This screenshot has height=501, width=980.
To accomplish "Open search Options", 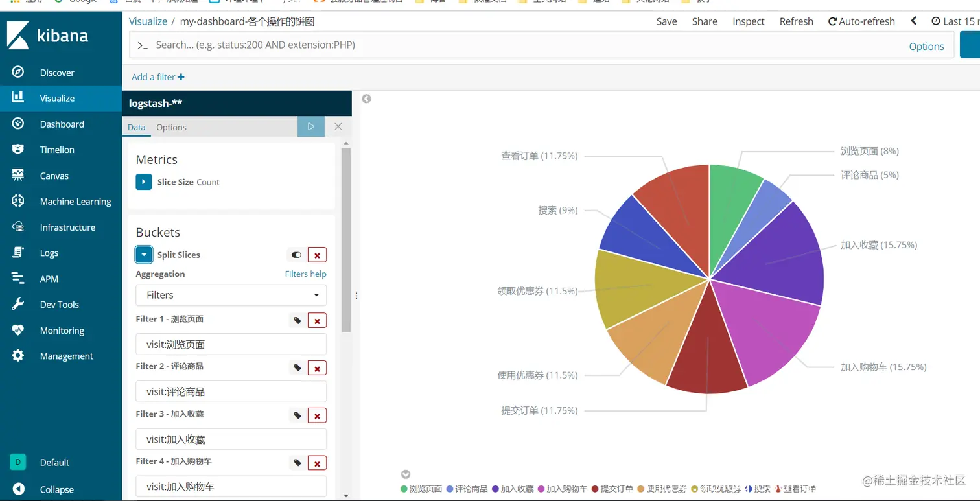I will [926, 46].
